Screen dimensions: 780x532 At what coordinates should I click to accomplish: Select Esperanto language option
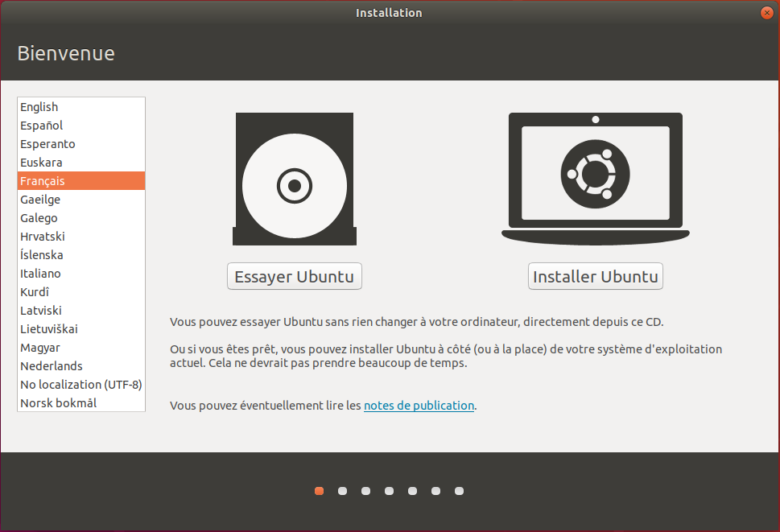(x=47, y=144)
